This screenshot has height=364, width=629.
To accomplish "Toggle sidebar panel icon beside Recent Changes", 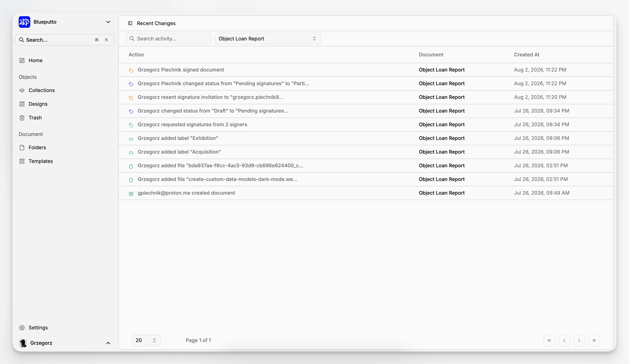I will click(130, 23).
